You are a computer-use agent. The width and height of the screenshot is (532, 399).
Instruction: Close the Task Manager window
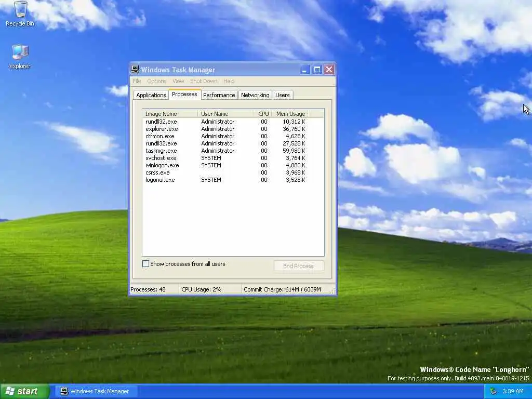[329, 70]
